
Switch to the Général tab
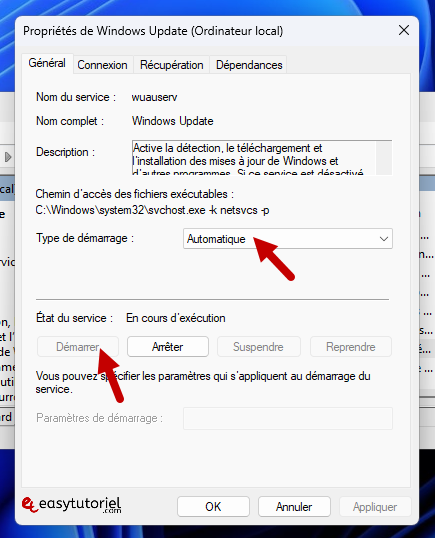pyautogui.click(x=47, y=63)
